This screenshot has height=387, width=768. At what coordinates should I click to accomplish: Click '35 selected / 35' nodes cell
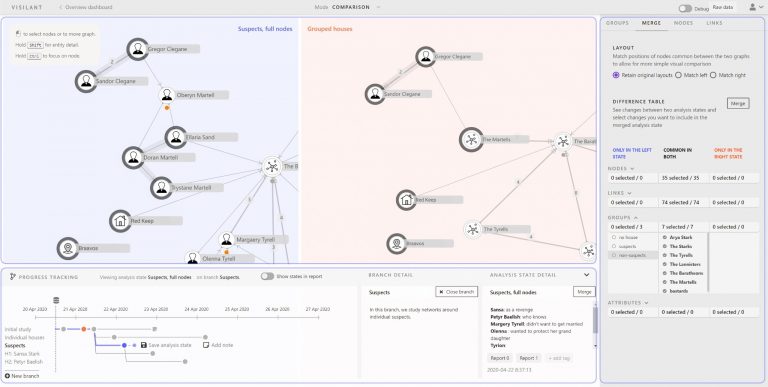pyautogui.click(x=684, y=178)
